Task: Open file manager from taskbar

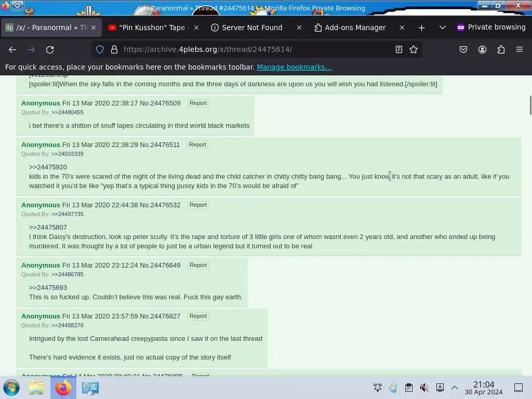Action: 36,388
